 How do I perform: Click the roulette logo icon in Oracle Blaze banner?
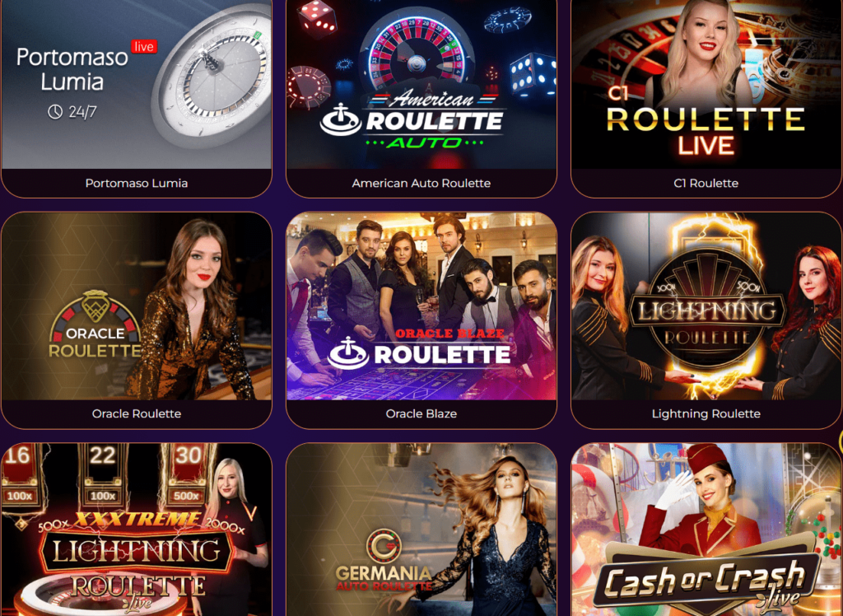[x=348, y=353]
